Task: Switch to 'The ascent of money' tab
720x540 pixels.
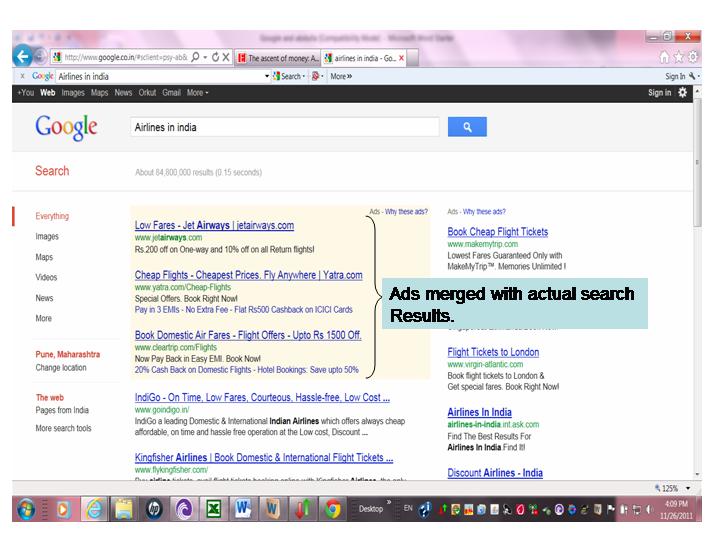Action: pos(277,58)
